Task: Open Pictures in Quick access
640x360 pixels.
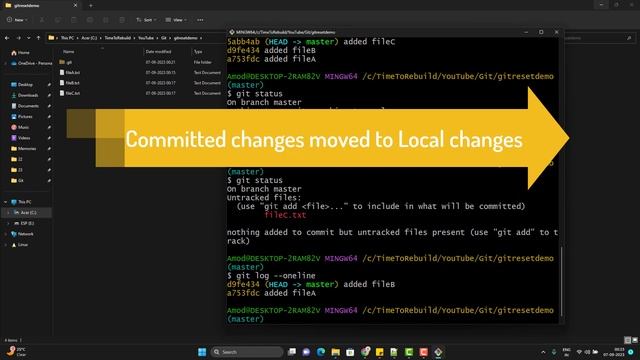Action: pyautogui.click(x=22, y=116)
